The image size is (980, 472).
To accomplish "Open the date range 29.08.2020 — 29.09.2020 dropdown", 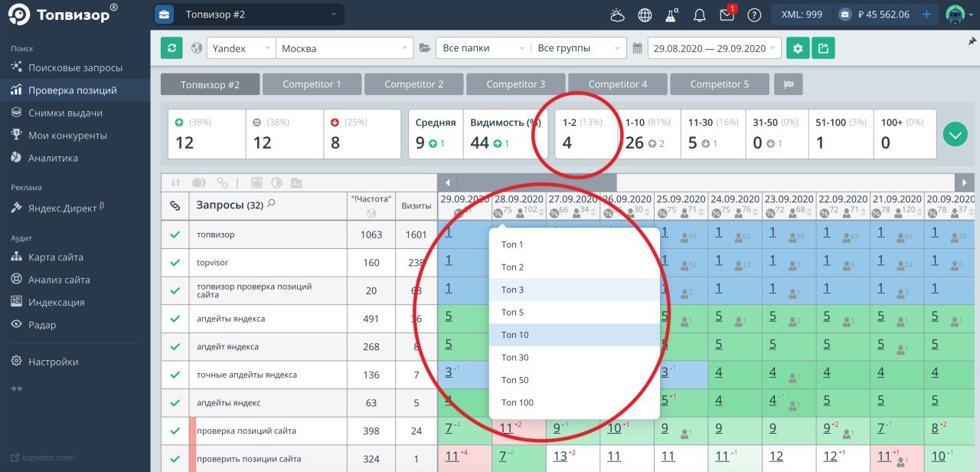I will [x=714, y=48].
